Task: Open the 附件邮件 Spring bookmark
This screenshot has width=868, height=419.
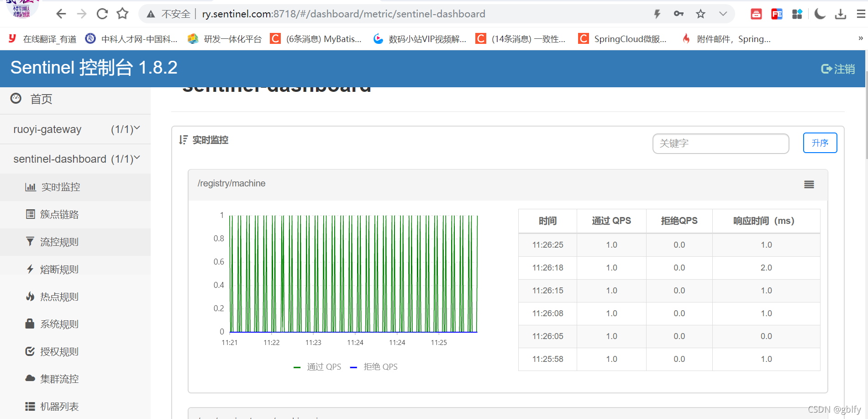Action: pos(726,39)
